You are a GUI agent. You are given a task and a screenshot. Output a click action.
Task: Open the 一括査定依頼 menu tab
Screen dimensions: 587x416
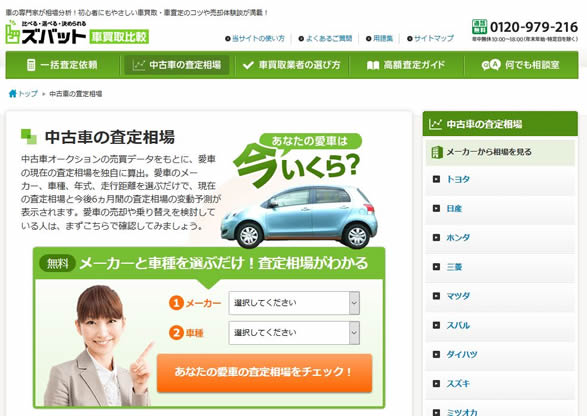63,65
